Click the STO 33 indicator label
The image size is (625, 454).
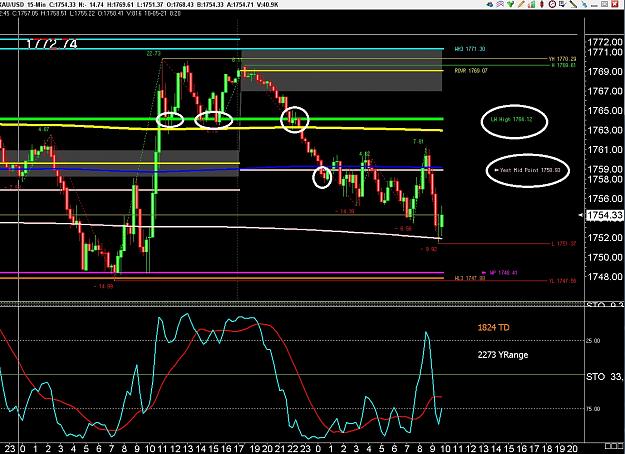coord(605,377)
